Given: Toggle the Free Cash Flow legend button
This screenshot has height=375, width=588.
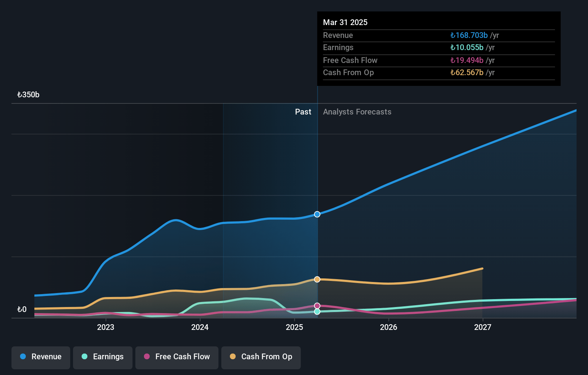Looking at the screenshot, I should click(177, 357).
